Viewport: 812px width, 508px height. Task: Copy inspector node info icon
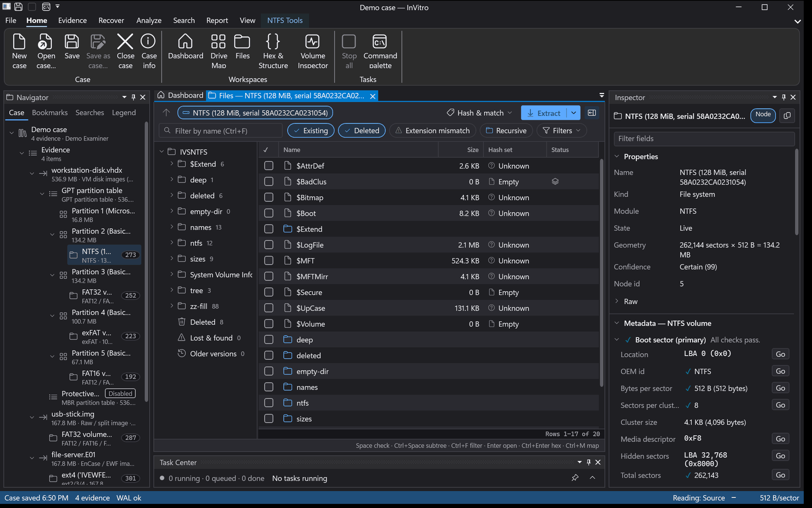pyautogui.click(x=787, y=115)
